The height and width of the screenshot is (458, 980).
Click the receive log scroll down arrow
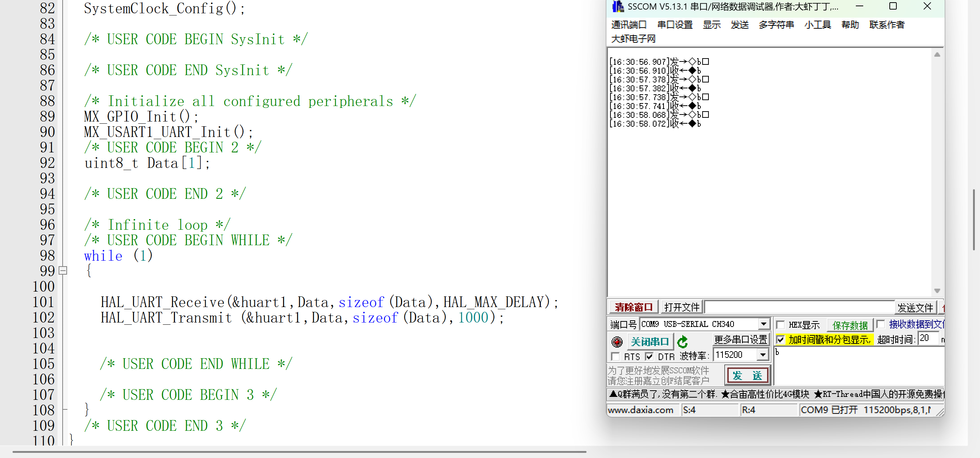[x=937, y=291]
